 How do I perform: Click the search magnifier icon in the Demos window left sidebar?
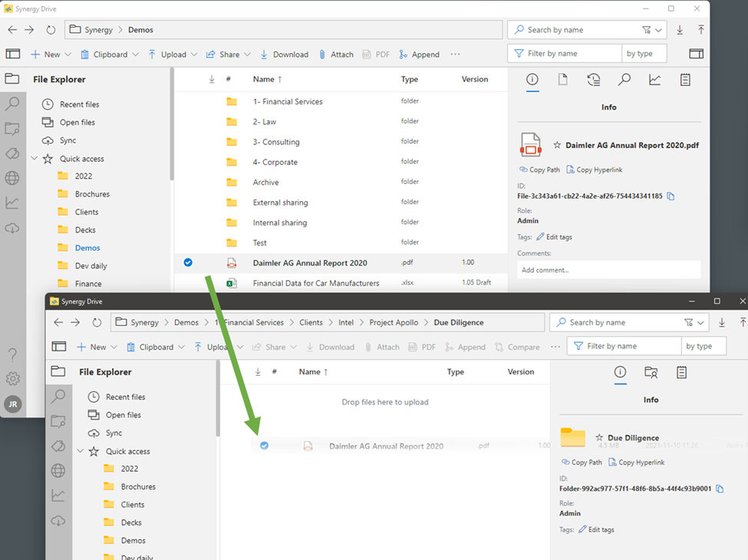12,104
